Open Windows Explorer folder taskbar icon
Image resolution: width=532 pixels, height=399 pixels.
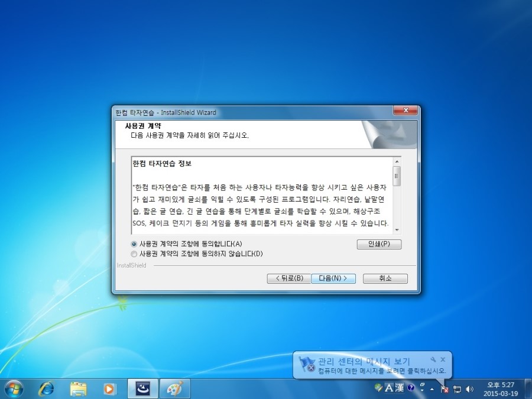point(79,389)
